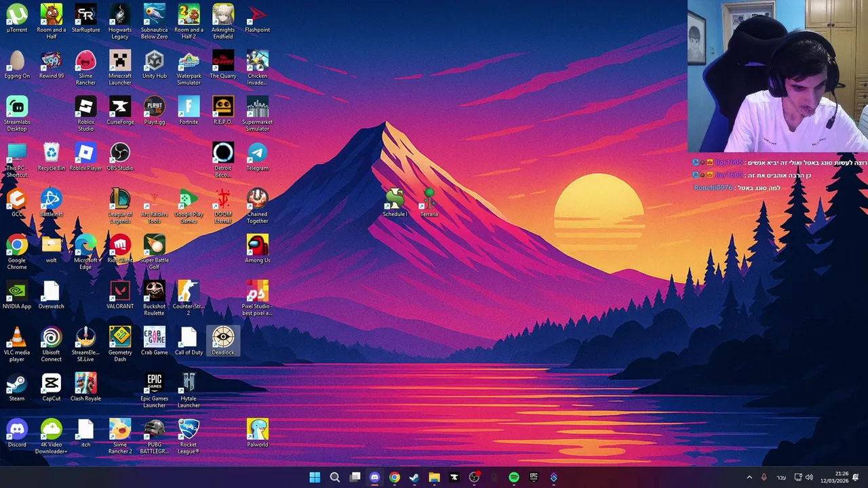
Task: Select the Minecraft Launcher icon
Action: click(x=120, y=68)
